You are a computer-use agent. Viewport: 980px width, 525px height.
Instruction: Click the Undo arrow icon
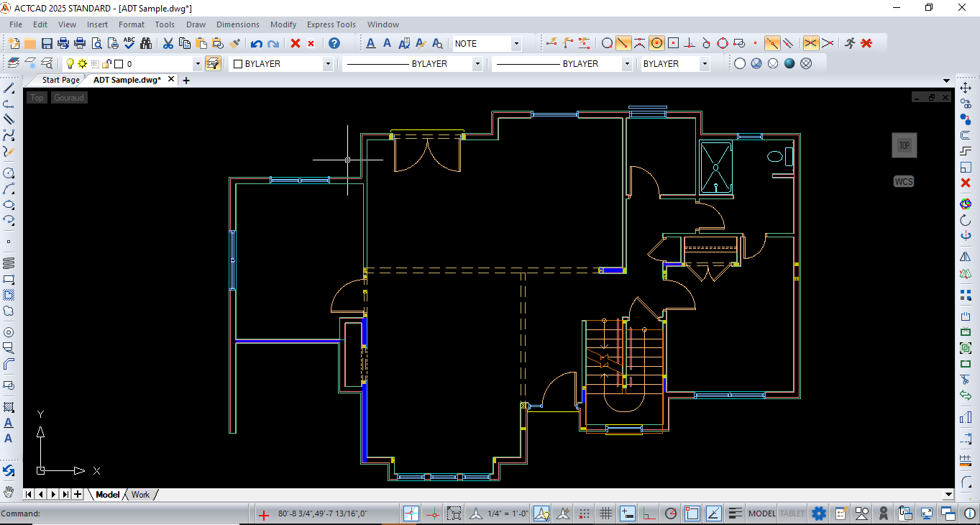pos(256,43)
